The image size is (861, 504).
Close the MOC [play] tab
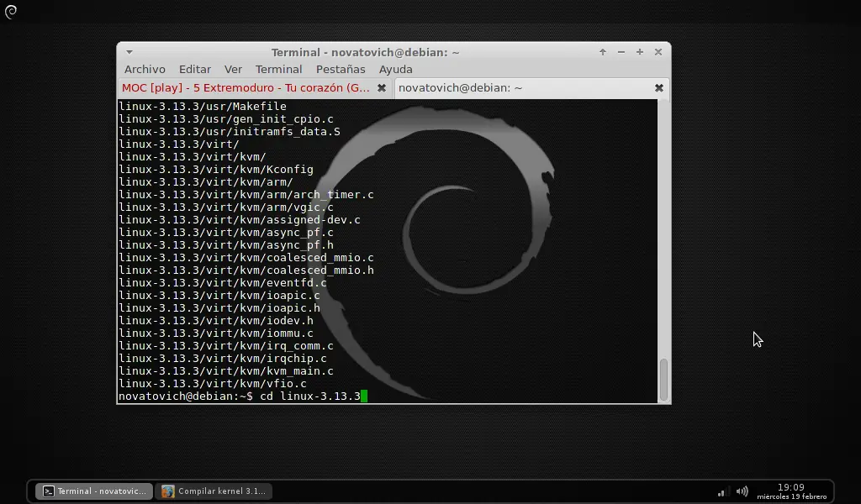tap(382, 87)
